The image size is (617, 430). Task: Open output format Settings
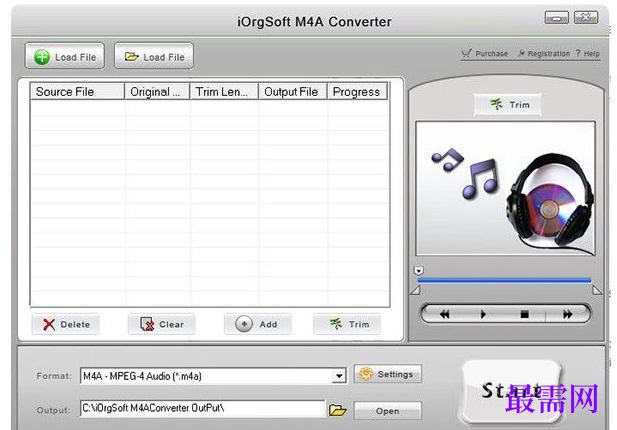(x=388, y=374)
